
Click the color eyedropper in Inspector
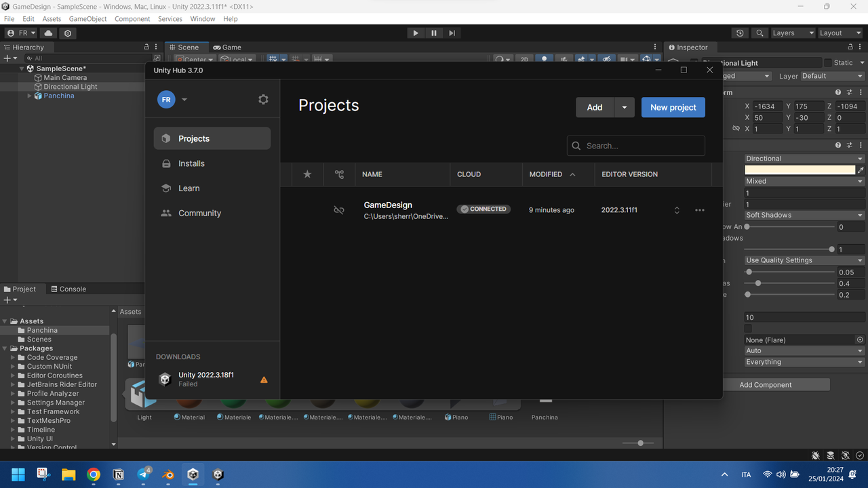tap(861, 170)
